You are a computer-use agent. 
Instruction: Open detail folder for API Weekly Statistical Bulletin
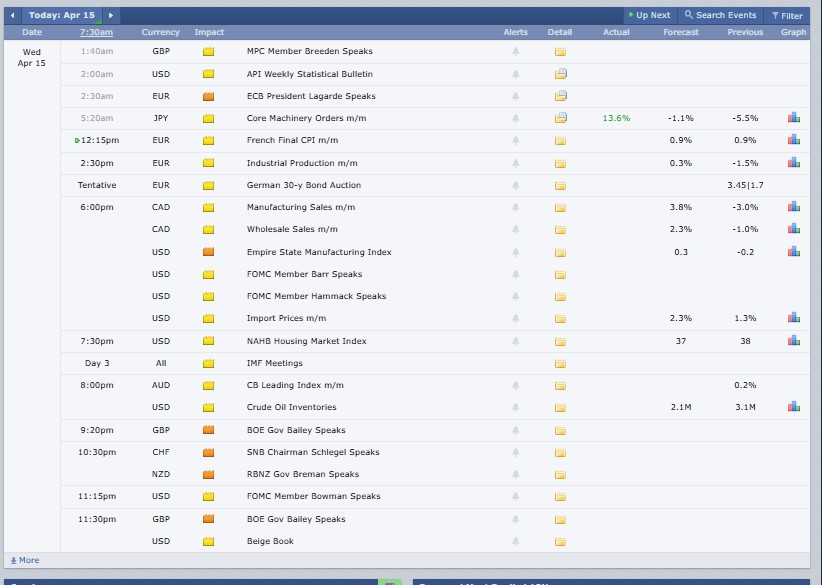pyautogui.click(x=560, y=74)
